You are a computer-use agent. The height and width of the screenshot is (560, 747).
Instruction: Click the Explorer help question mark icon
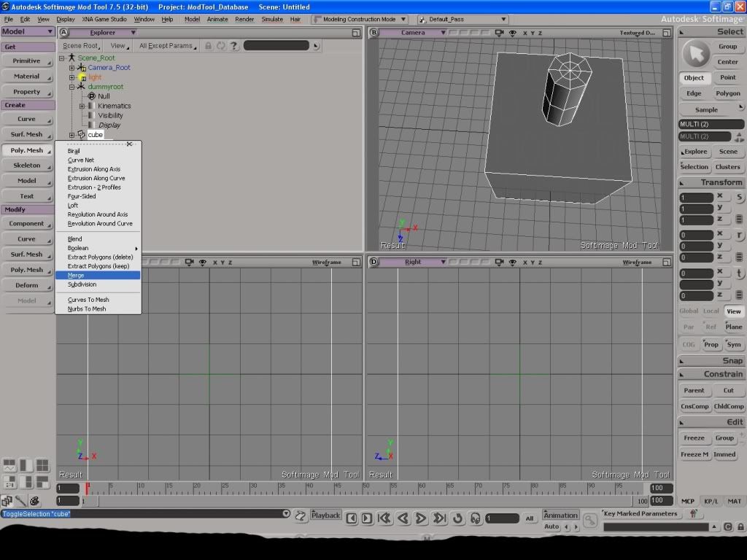click(x=233, y=46)
